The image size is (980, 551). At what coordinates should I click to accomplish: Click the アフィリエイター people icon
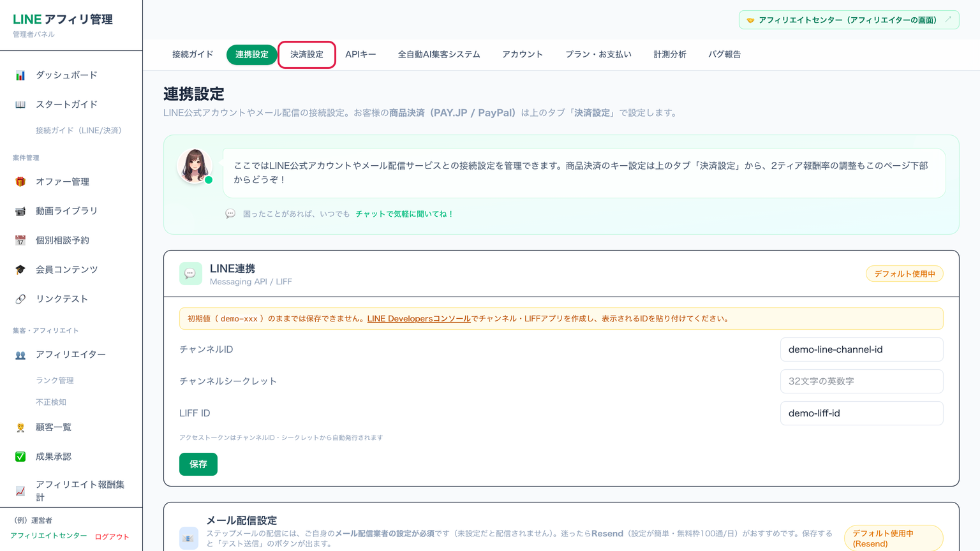(20, 355)
